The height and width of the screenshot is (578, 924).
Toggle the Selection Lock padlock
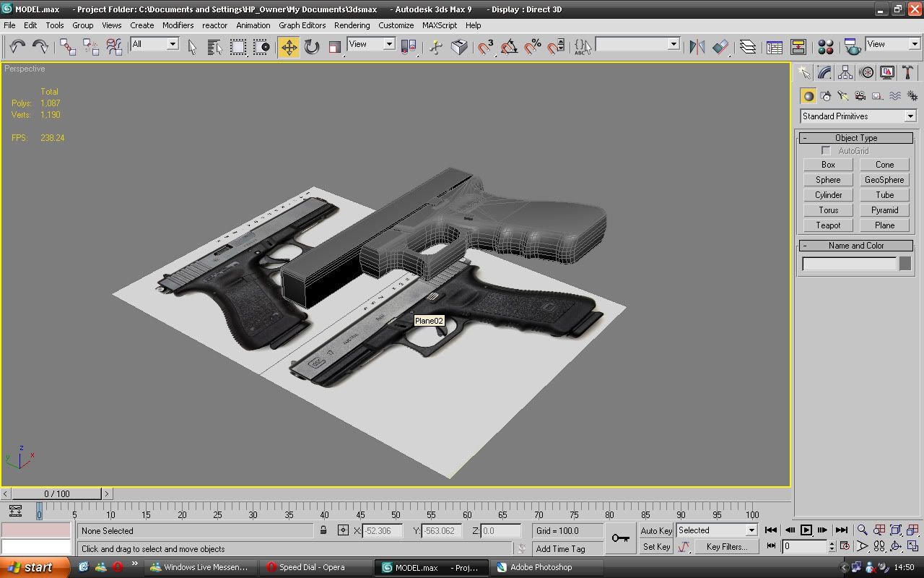point(323,530)
